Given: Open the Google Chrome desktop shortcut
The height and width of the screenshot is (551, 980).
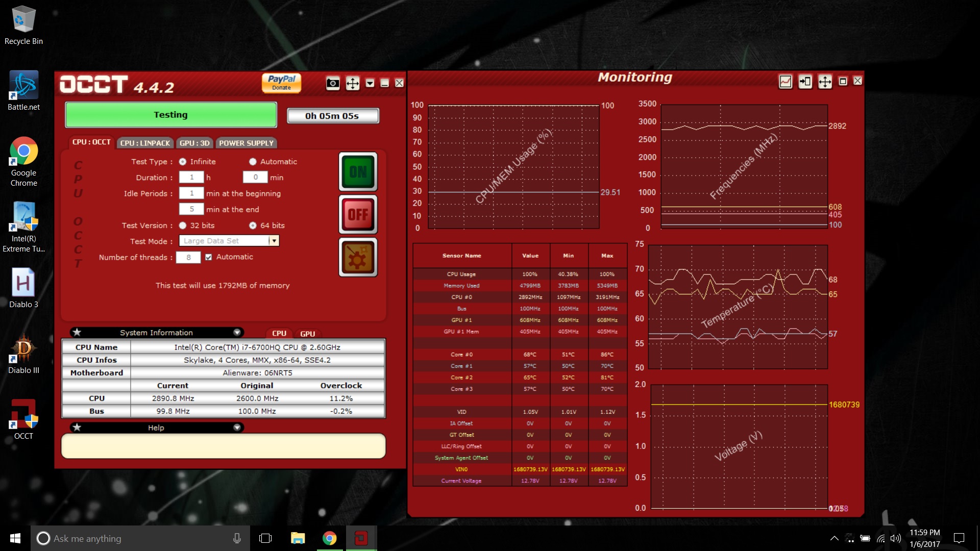Looking at the screenshot, I should 23,162.
